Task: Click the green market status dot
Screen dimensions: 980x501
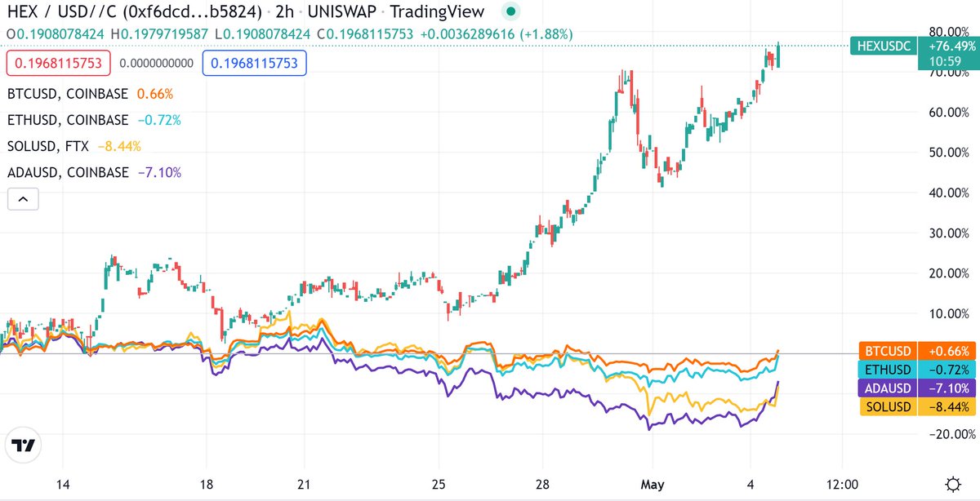Action: click(511, 11)
